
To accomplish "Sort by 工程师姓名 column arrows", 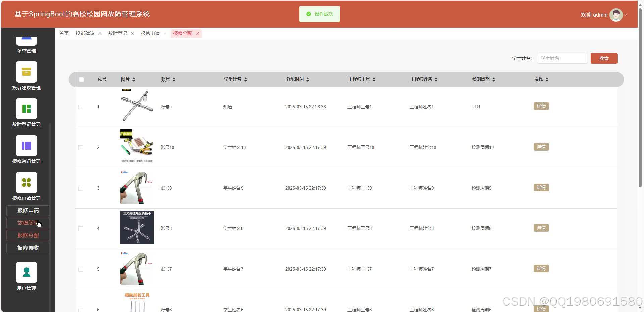I will click(x=436, y=80).
